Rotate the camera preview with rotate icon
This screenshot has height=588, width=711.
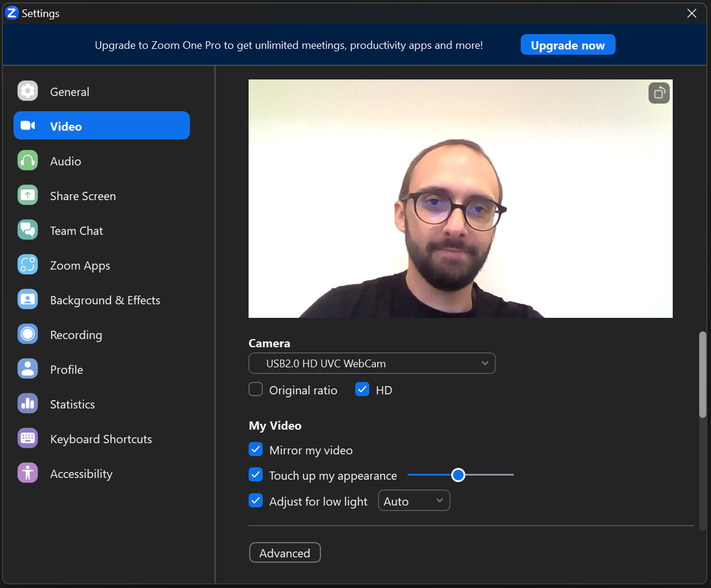[x=659, y=93]
